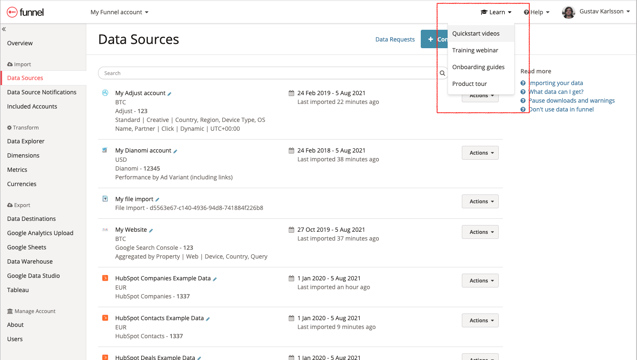Open Gustav Karlsson user menu
The height and width of the screenshot is (360, 637).
pyautogui.click(x=604, y=11)
